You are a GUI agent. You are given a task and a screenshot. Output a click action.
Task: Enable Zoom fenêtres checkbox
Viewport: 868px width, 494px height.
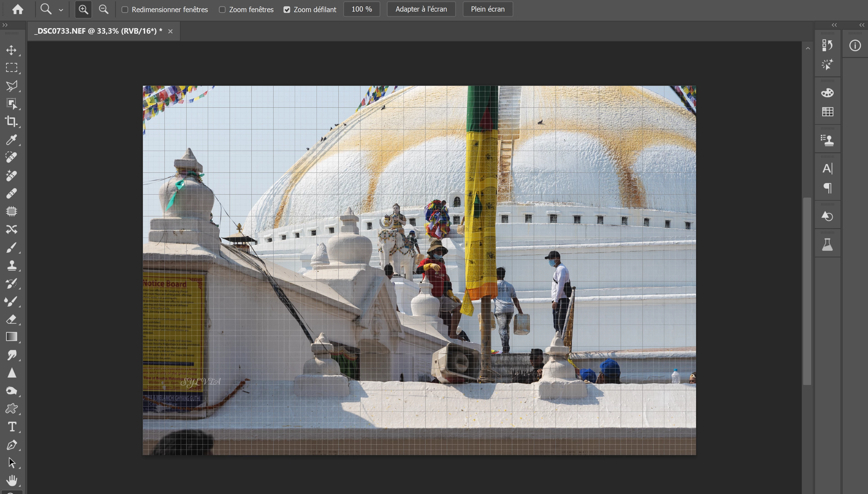pos(222,9)
